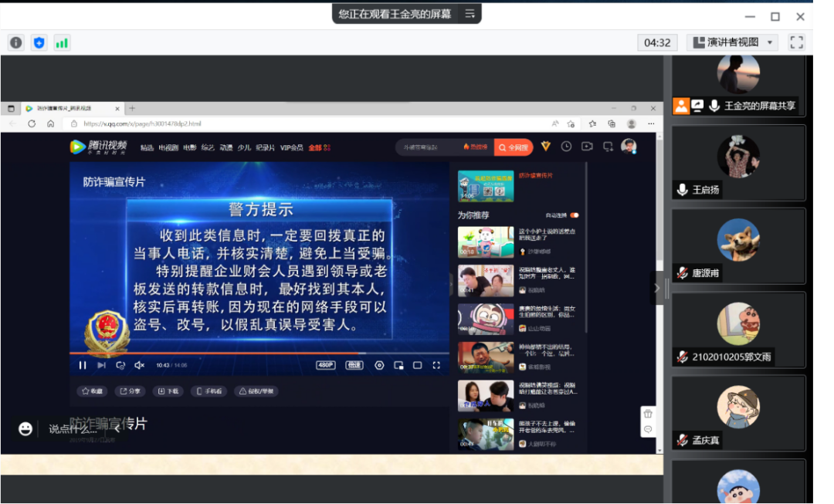Collapse the participant video panel arrow

pos(657,288)
